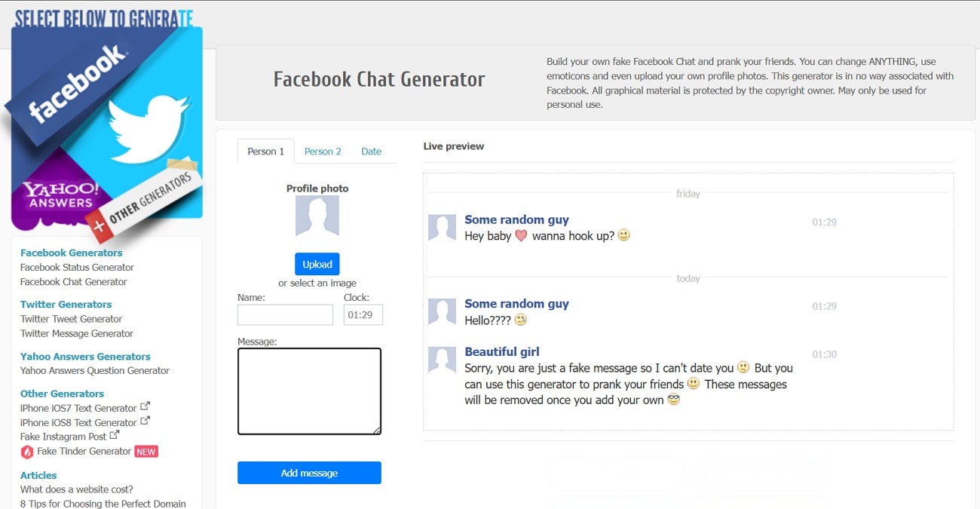Switch to the Person 2 tab
Image resolution: width=980 pixels, height=509 pixels.
tap(323, 152)
